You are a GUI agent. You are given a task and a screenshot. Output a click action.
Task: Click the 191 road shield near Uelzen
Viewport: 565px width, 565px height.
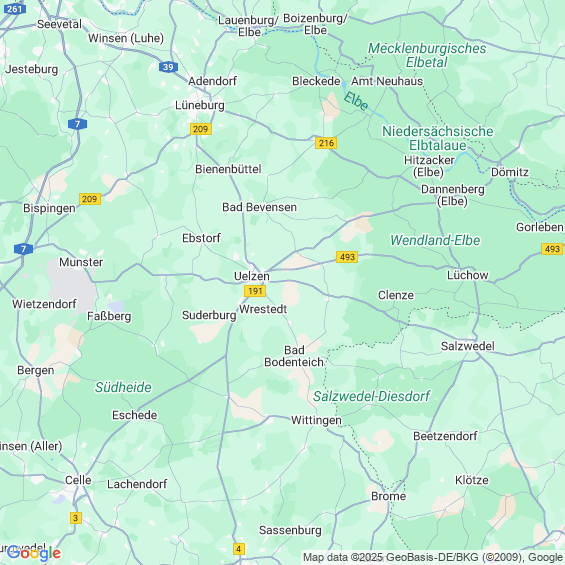(x=255, y=291)
